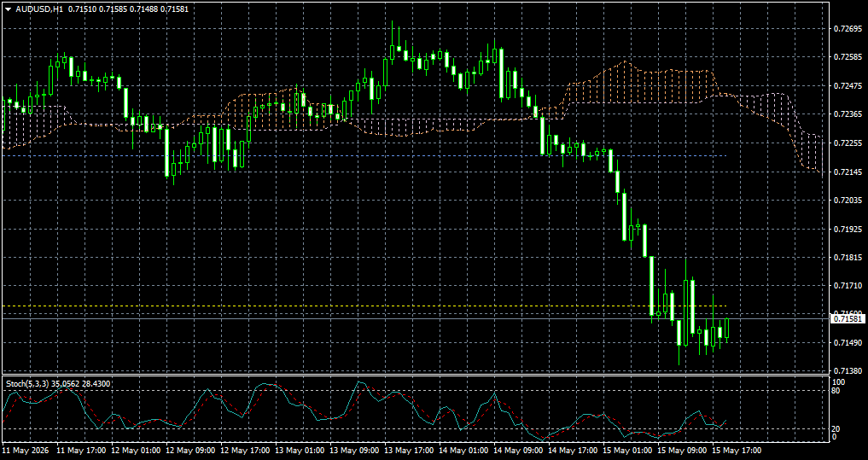
Task: Click the 0.72255 price scale label
Action: pos(848,143)
